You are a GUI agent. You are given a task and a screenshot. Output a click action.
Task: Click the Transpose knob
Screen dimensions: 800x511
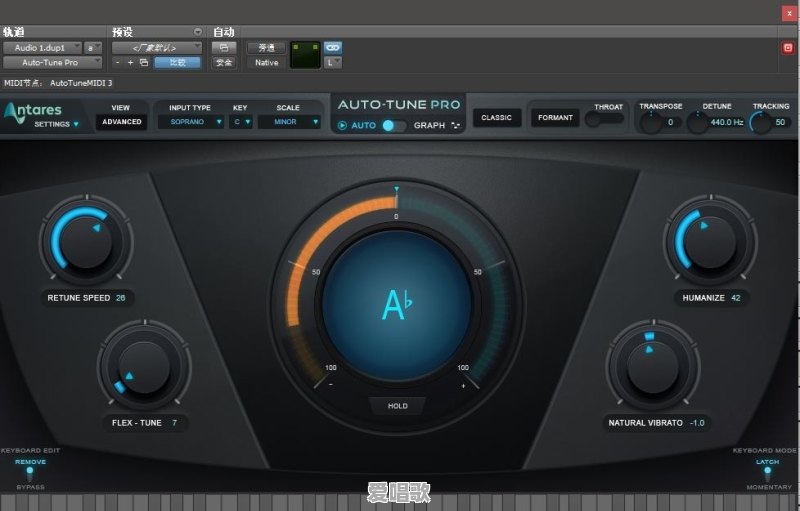point(651,123)
